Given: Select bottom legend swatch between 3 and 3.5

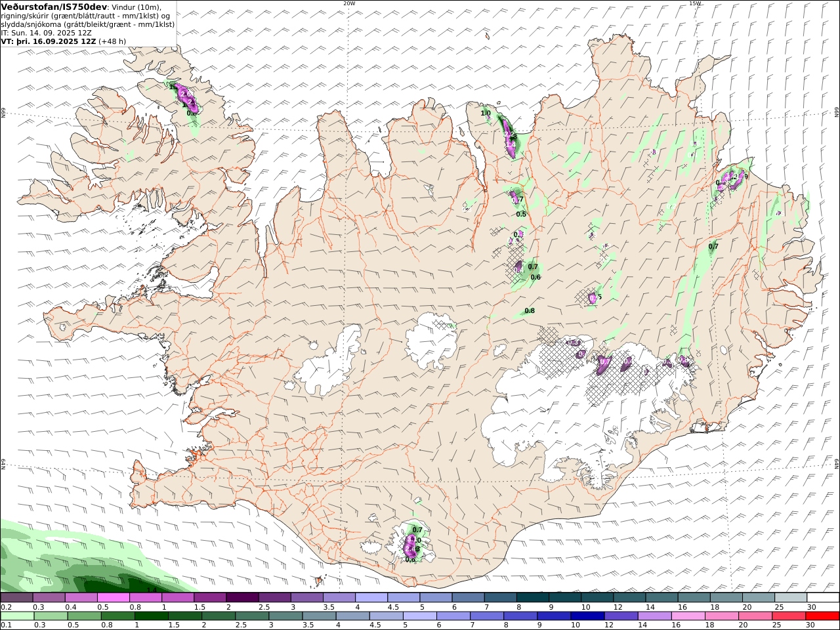Looking at the screenshot, I should (x=285, y=616).
